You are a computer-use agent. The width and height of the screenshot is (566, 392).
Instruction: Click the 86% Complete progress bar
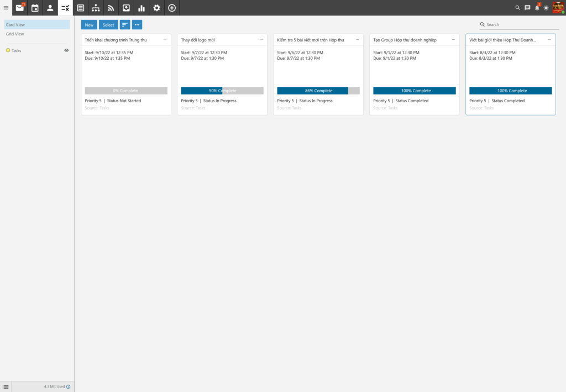[x=318, y=91]
